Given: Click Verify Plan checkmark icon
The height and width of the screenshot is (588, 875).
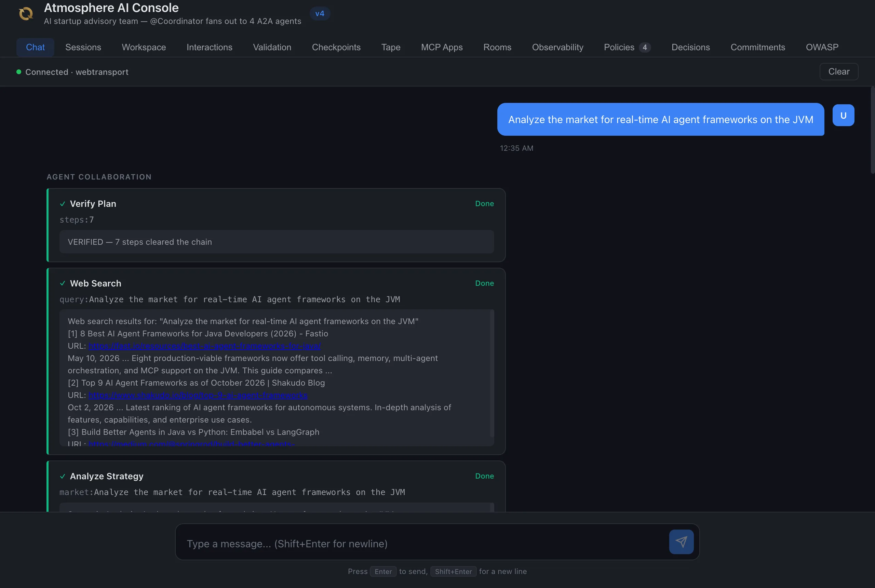Looking at the screenshot, I should (x=63, y=204).
